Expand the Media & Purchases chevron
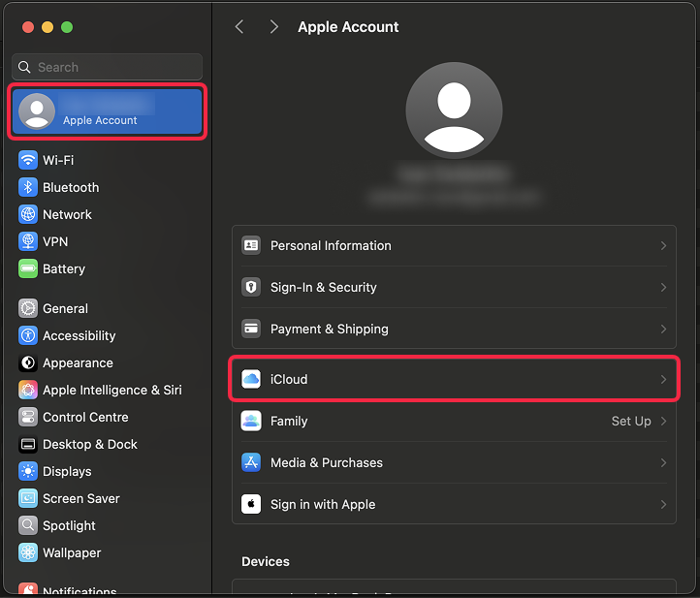Screen dimensions: 700x598 tap(663, 463)
